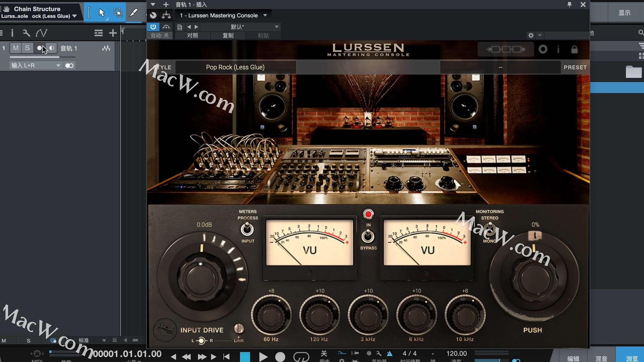Expand the Lurssen Mastering Console plugin dropdown
The height and width of the screenshot is (362, 644).
pos(265,15)
